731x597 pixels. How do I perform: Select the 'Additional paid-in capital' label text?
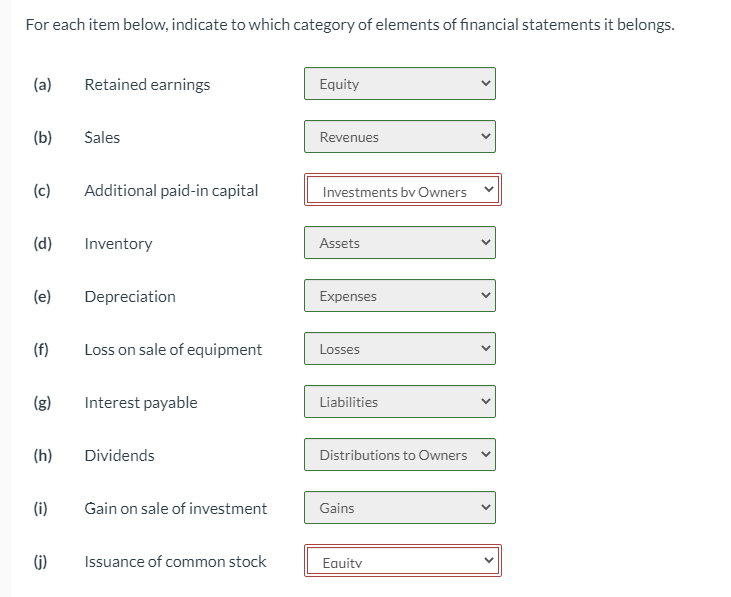pyautogui.click(x=171, y=190)
